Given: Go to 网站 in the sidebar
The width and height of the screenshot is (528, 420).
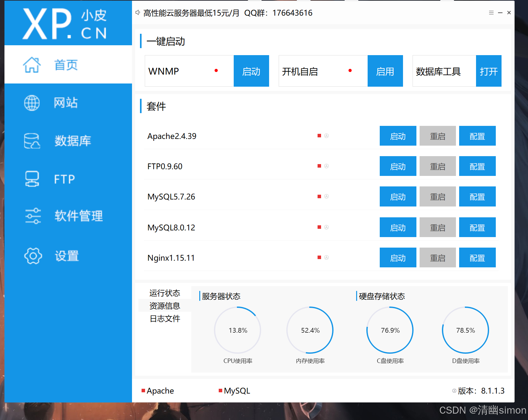Looking at the screenshot, I should [68, 103].
